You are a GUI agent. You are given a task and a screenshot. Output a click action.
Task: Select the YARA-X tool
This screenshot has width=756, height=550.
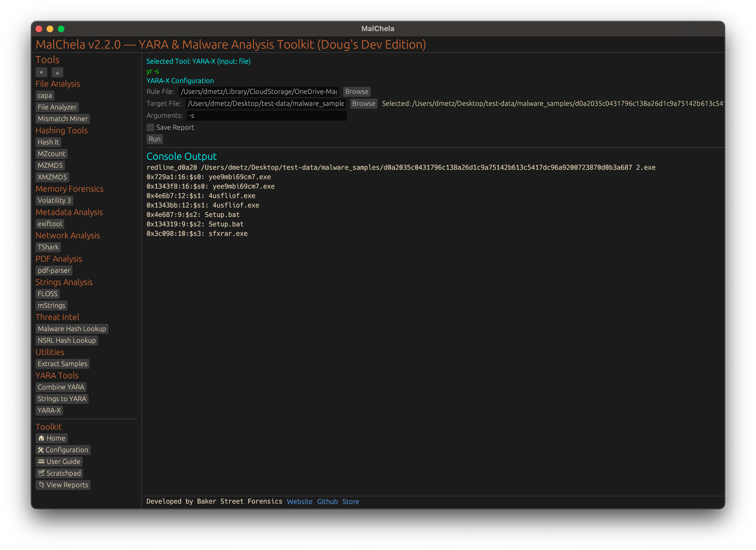(x=49, y=411)
